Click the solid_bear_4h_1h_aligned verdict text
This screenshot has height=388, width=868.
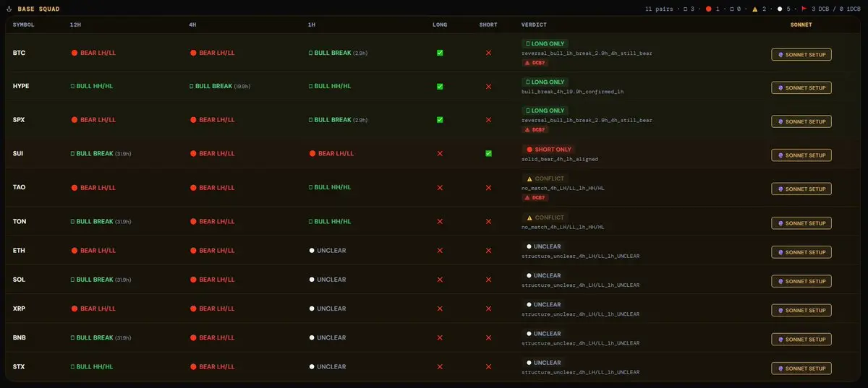click(x=560, y=159)
